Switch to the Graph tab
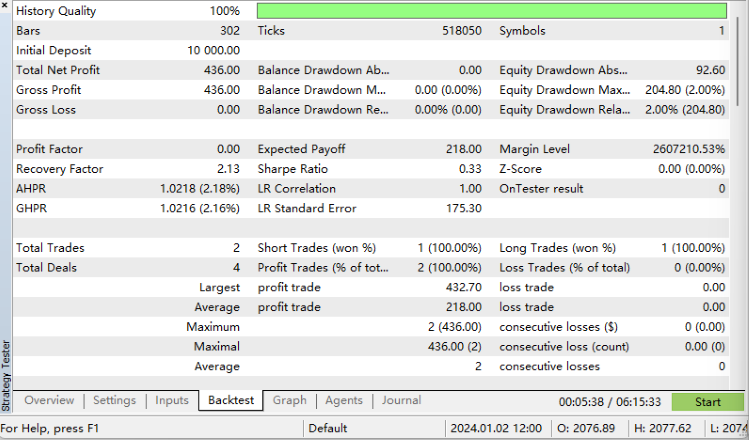 (x=289, y=400)
